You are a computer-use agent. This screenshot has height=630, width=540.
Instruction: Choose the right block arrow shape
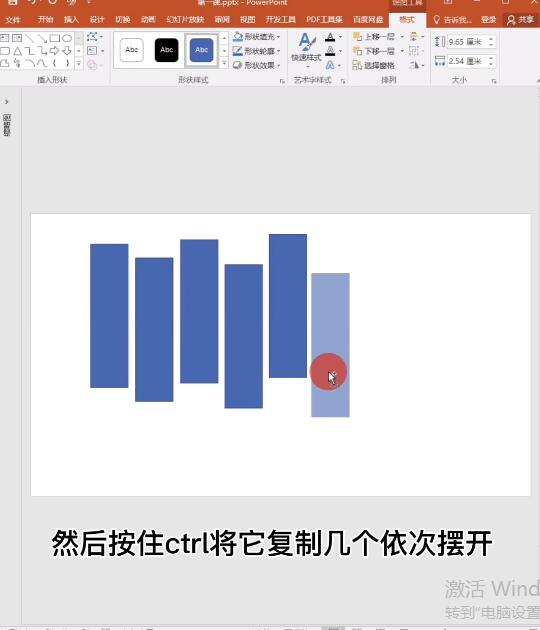[55, 51]
